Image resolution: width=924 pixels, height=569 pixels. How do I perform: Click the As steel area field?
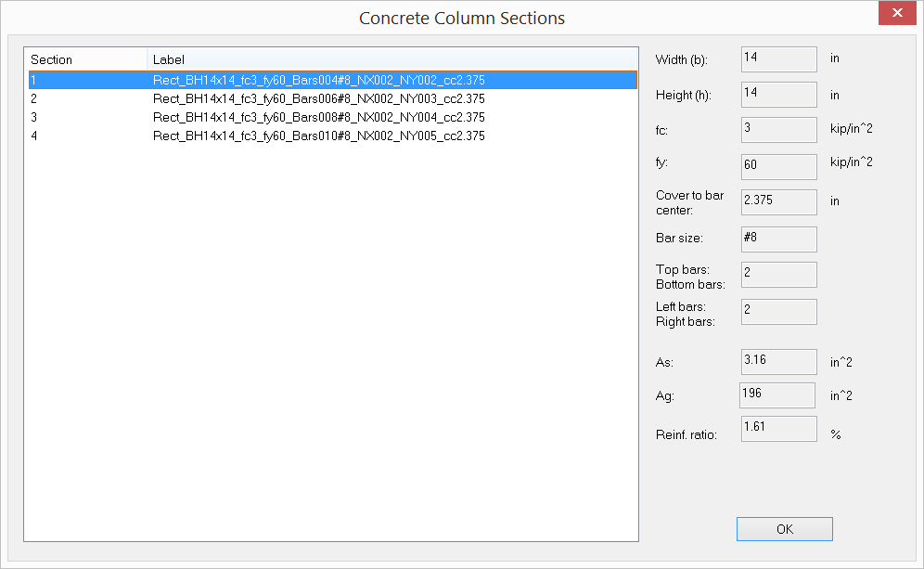click(778, 361)
